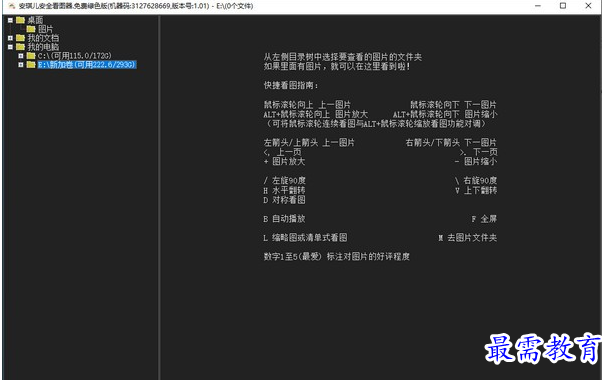Expand the E:\新加卷 drive node

21,65
